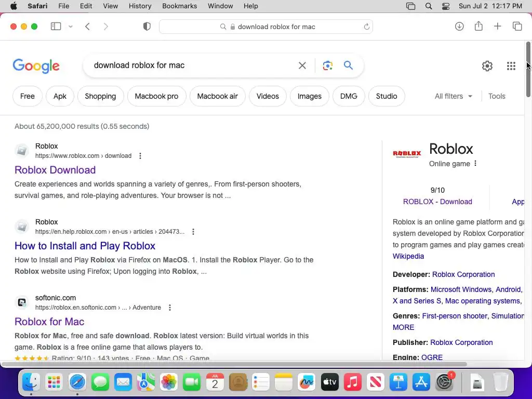Click the Safari address bar

(x=266, y=26)
